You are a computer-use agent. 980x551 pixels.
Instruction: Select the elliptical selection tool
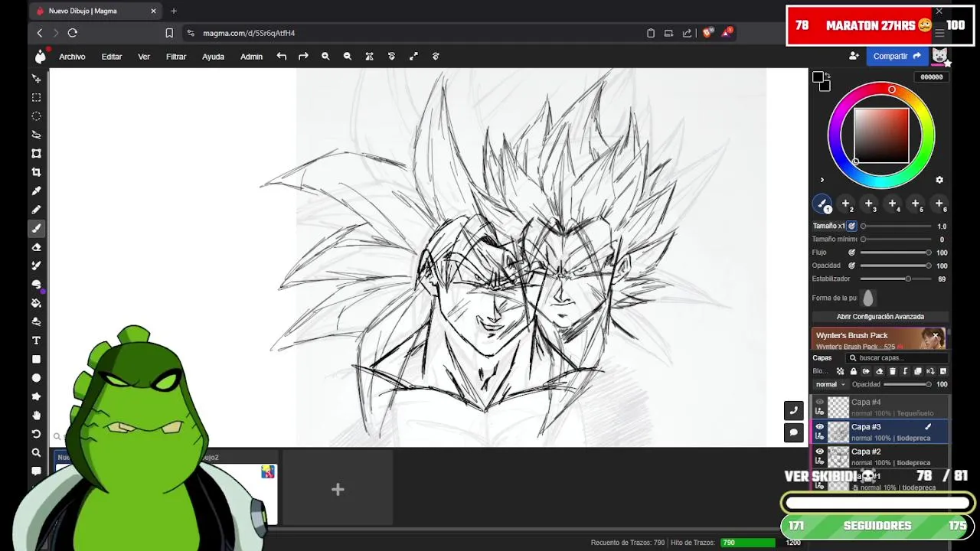tap(36, 116)
